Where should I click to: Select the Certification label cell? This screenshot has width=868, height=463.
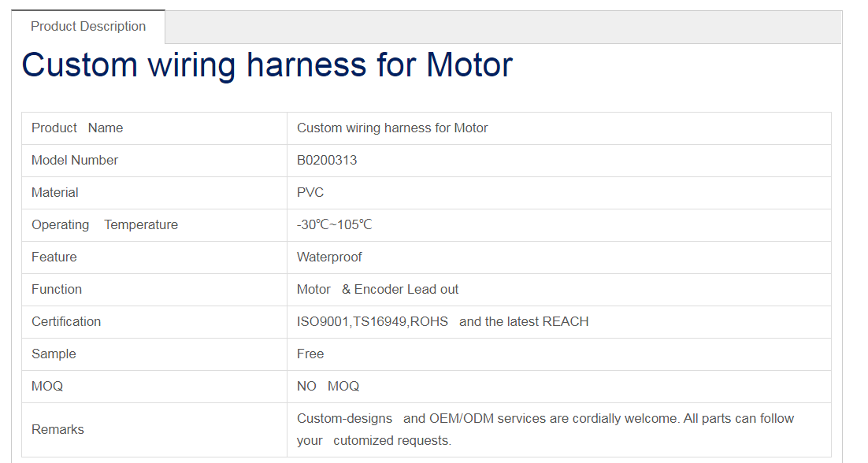point(66,322)
